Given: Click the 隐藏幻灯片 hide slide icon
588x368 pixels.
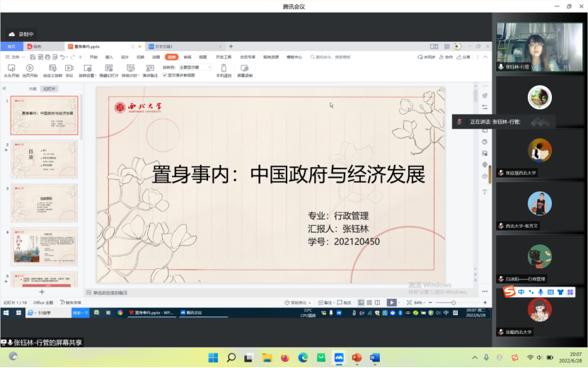Looking at the screenshot, I should [109, 68].
